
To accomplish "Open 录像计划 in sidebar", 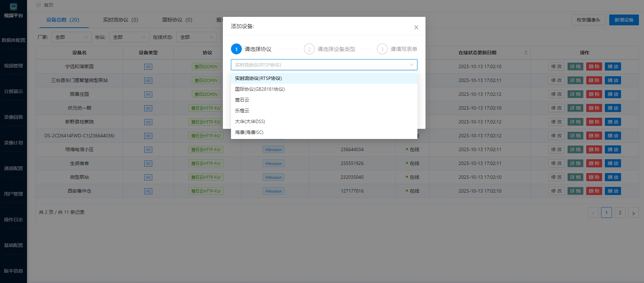I will coord(14,143).
